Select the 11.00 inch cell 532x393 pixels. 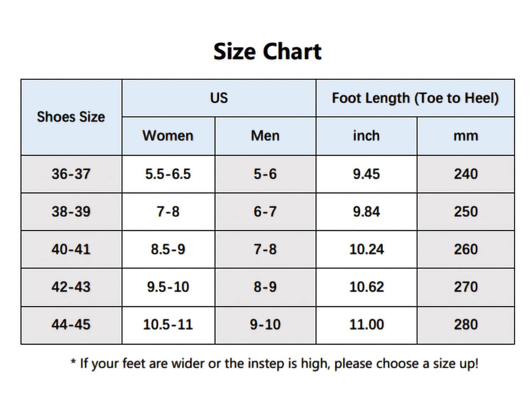[x=366, y=325]
